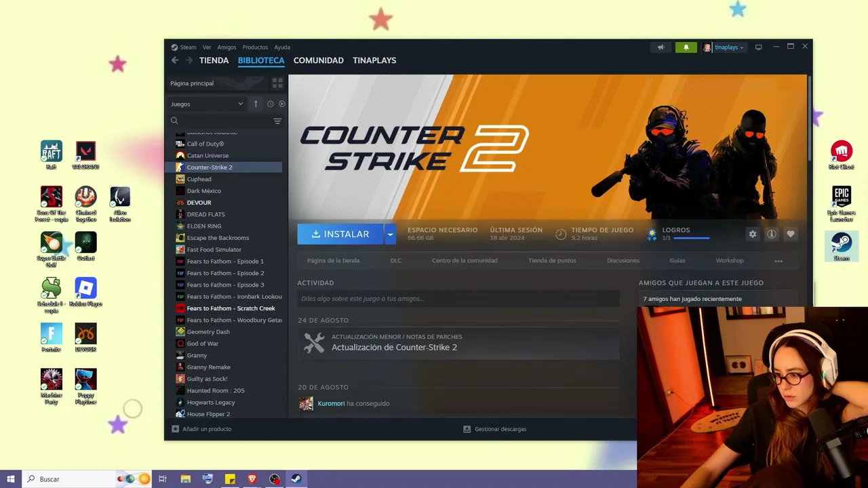Show Counter-Strike 2 game info icon

click(x=772, y=234)
